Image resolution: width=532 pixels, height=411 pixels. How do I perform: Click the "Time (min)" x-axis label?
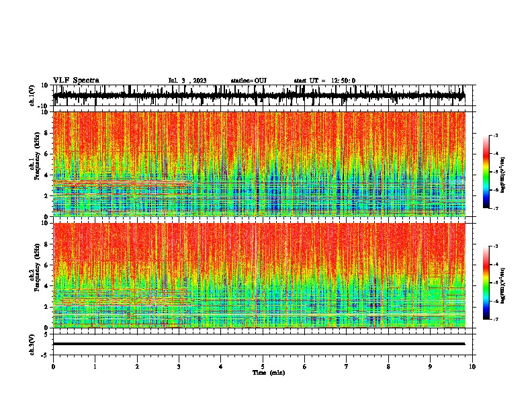(x=269, y=373)
